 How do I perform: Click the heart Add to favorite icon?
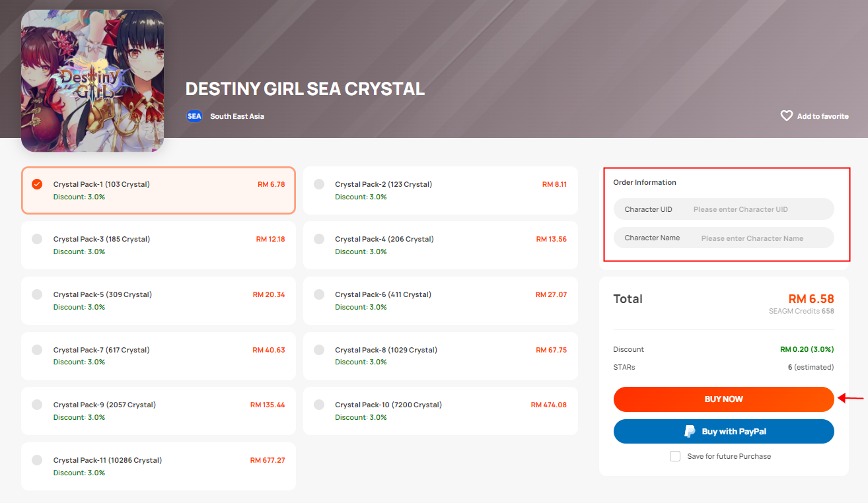786,116
